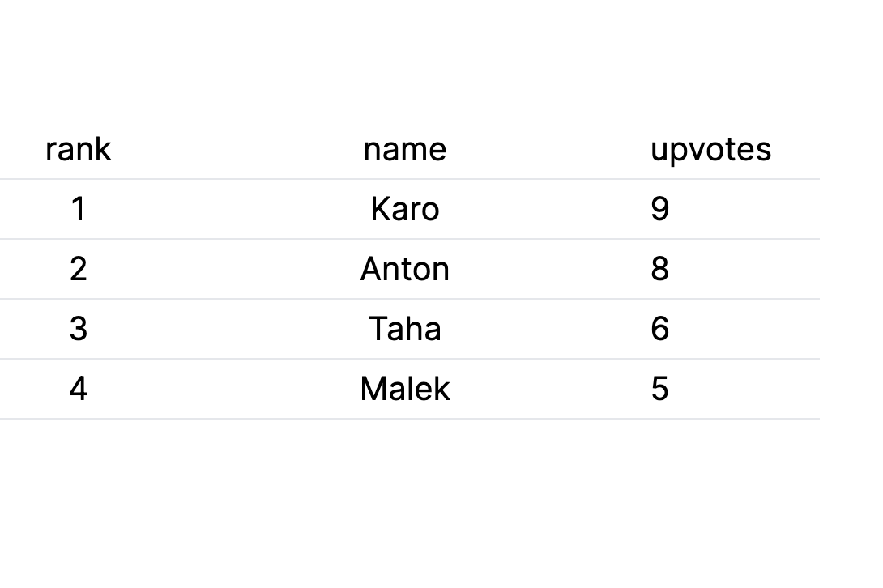Click Anton's upvotes value 8
Image resolution: width=883 pixels, height=588 pixels.
(x=660, y=269)
